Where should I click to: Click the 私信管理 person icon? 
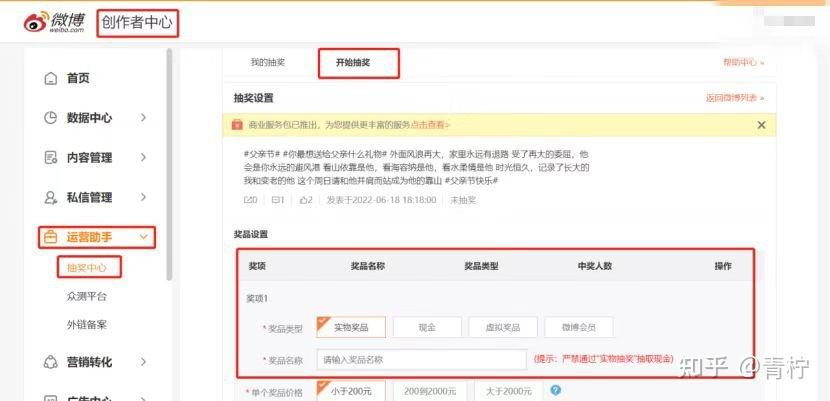point(50,197)
